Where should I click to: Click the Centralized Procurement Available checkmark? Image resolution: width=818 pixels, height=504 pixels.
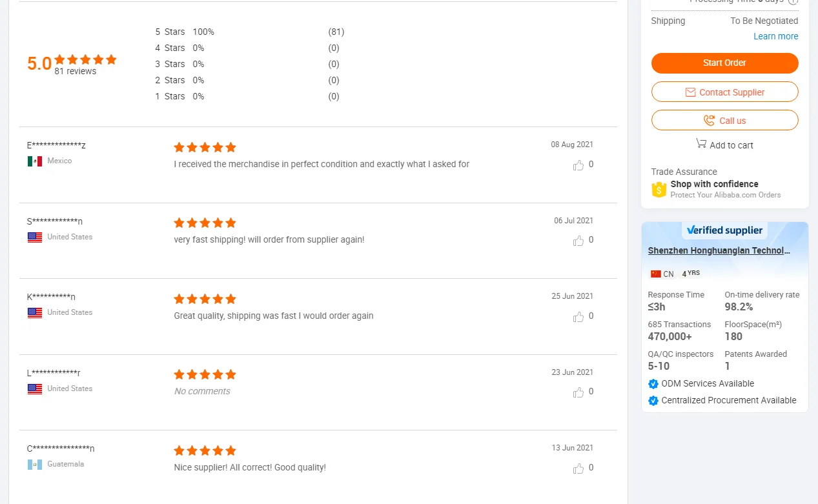pyautogui.click(x=653, y=401)
